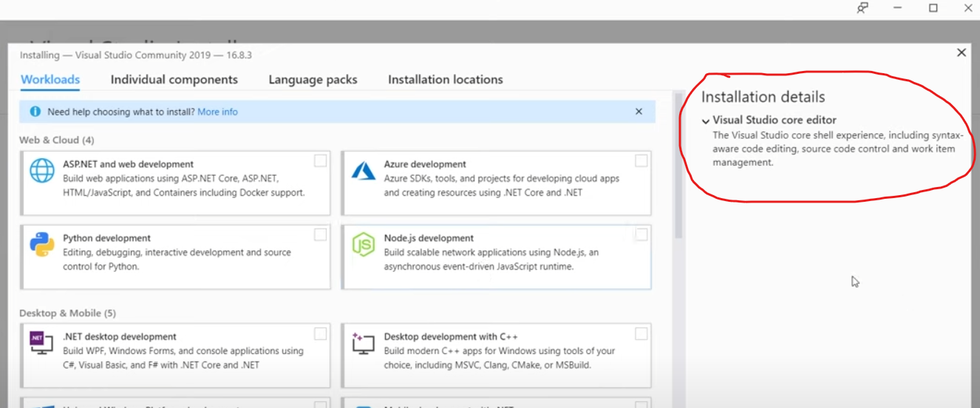This screenshot has width=980, height=408.
Task: Click the Visual Studio core editor label
Action: tap(775, 120)
